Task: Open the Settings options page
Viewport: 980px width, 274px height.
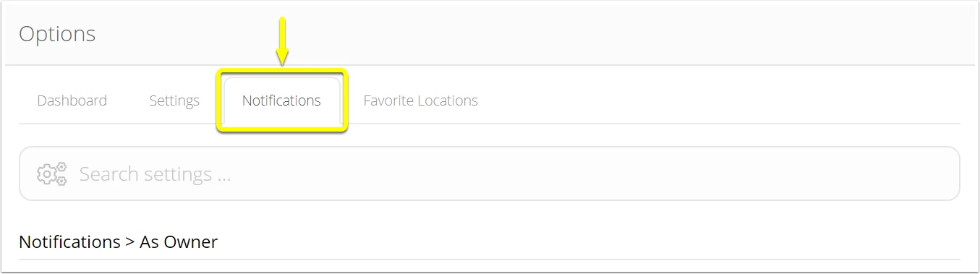Action: tap(174, 100)
